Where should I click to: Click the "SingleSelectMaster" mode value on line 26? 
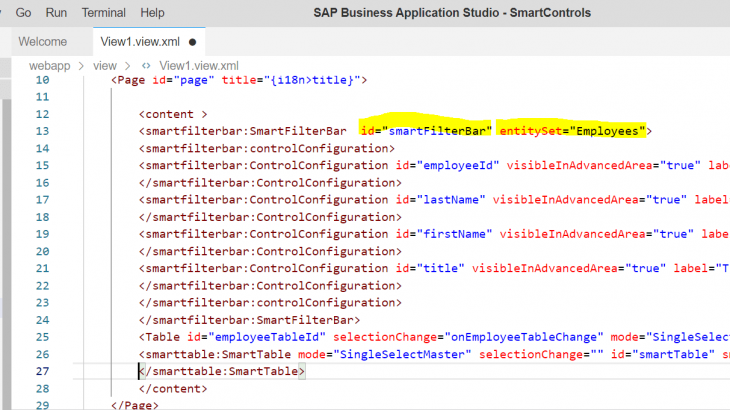[x=402, y=354]
